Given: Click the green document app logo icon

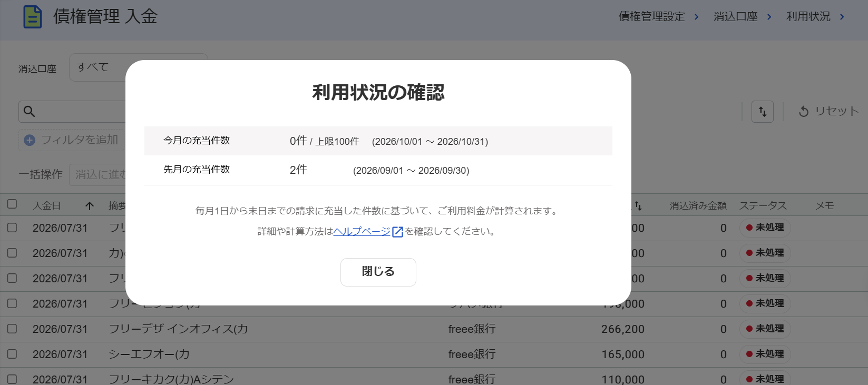Looking at the screenshot, I should (x=33, y=17).
